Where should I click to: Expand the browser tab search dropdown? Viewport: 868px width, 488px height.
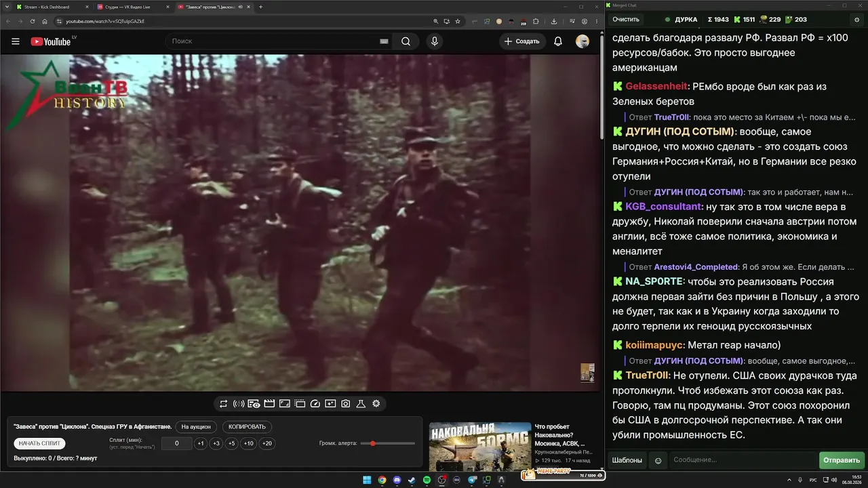coord(6,7)
